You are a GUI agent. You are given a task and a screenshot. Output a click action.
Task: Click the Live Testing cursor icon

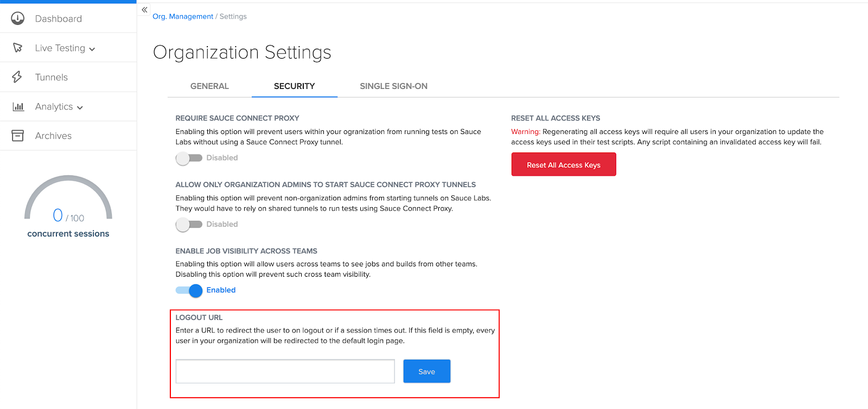[x=18, y=48]
